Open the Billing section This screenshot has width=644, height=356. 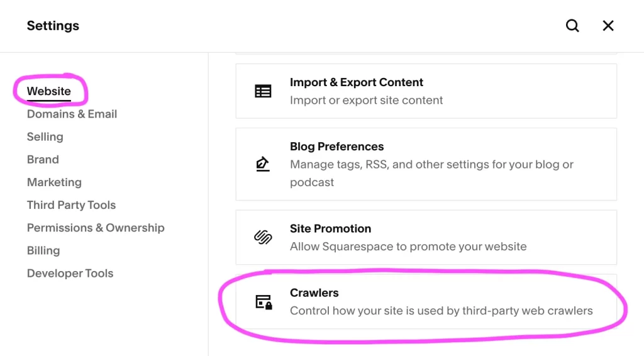[43, 250]
